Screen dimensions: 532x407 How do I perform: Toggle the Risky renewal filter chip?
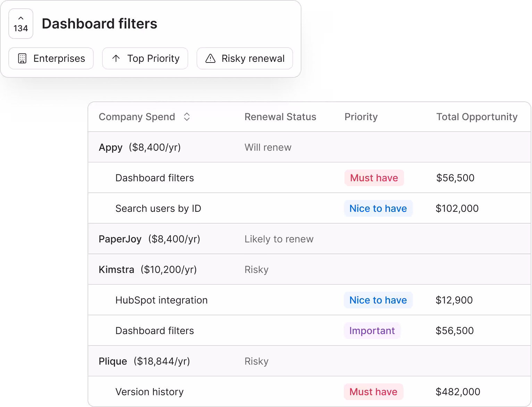245,58
